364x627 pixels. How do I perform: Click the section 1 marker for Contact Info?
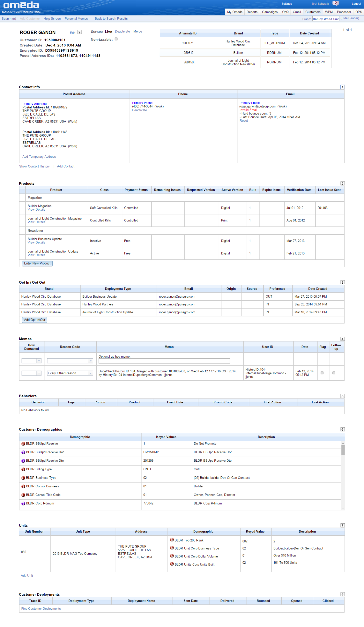pos(342,87)
